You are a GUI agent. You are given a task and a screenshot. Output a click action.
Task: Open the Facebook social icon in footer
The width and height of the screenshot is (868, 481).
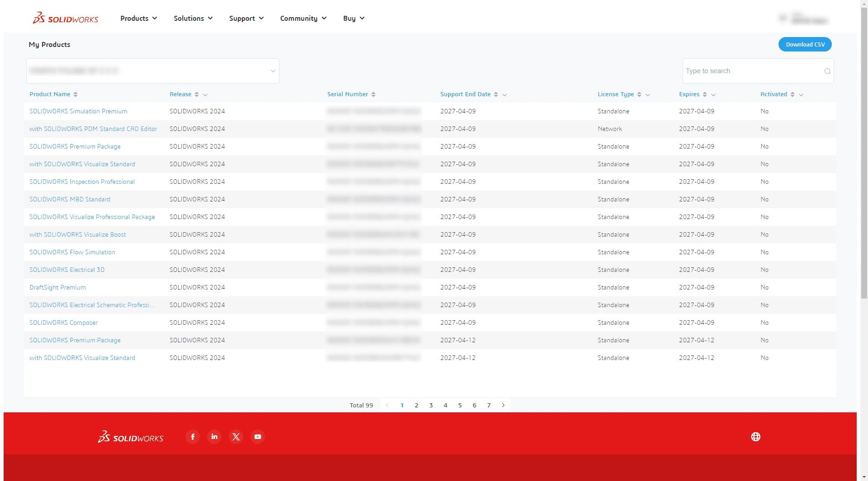[193, 437]
